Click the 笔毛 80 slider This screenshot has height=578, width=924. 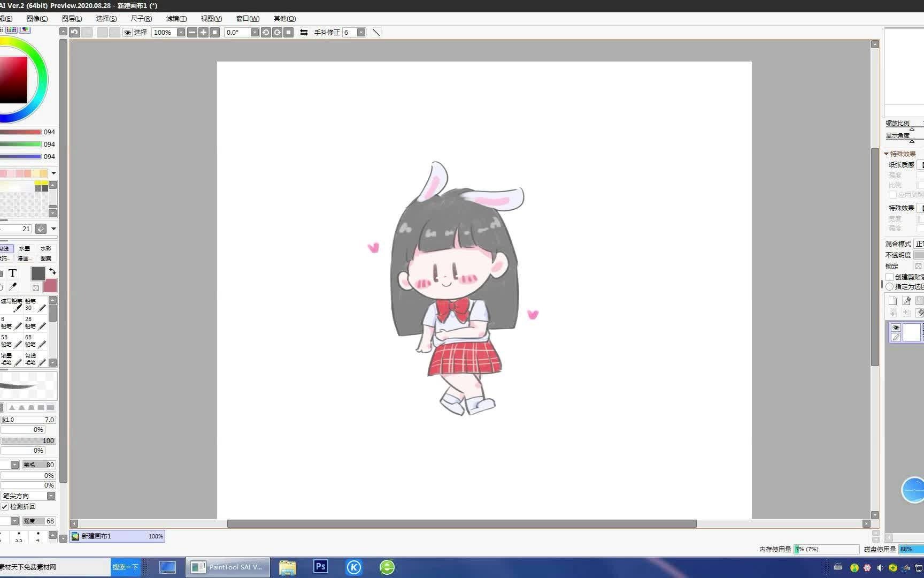(38, 465)
